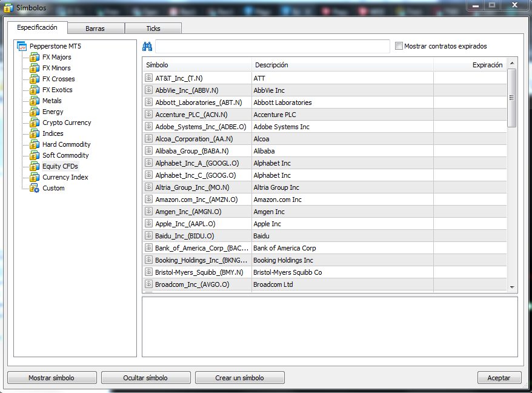The height and width of the screenshot is (393, 532).
Task: Select the Alphabet_Inc_C_(GOOG.O) symbol row
Action: point(325,175)
